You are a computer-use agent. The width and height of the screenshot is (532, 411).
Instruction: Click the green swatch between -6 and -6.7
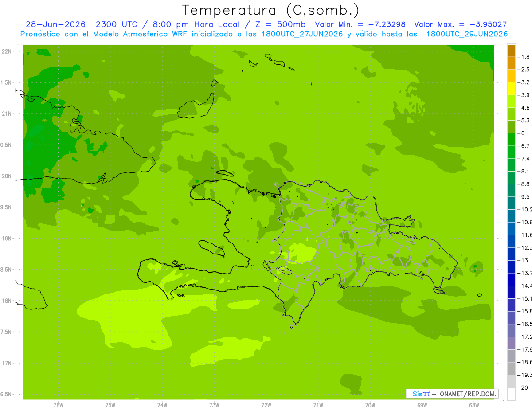tap(511, 140)
